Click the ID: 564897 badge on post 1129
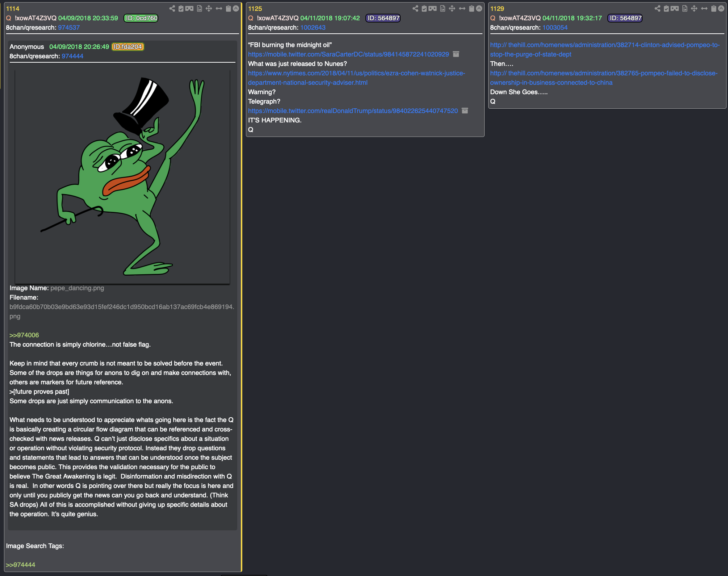This screenshot has width=728, height=576. [625, 18]
